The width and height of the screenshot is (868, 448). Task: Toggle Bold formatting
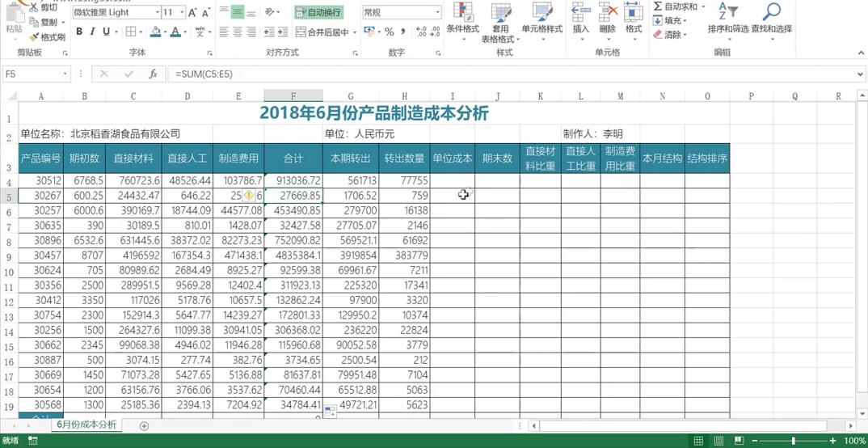79,32
